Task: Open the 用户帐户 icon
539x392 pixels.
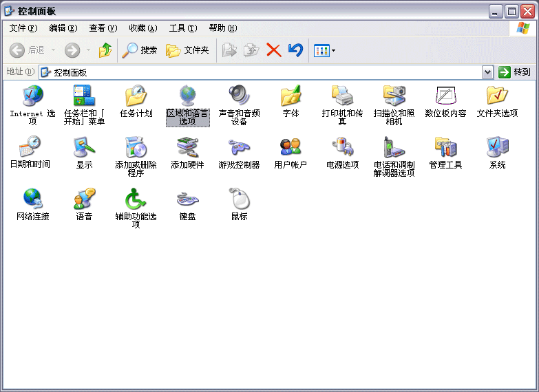Action: coord(290,147)
